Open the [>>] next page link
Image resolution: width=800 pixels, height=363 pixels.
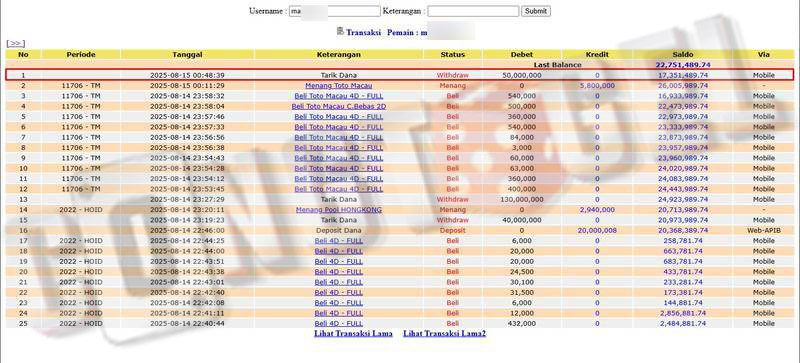(16, 44)
